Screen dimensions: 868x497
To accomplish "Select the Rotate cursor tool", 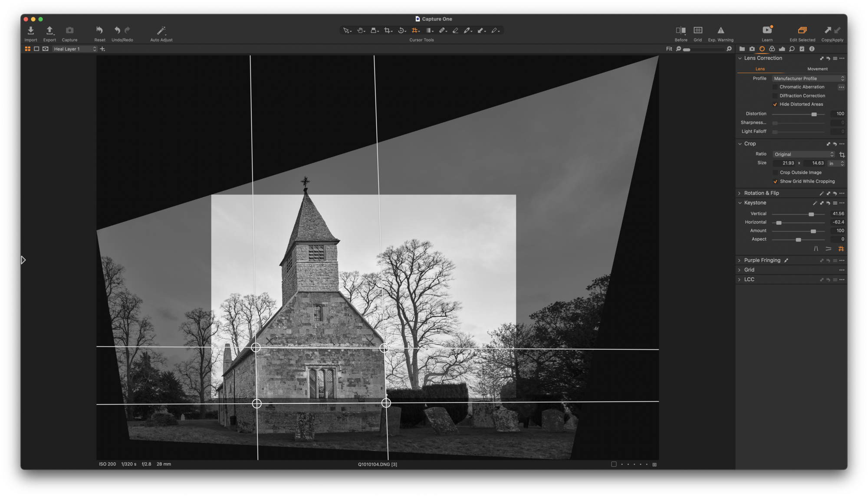I will (x=401, y=30).
